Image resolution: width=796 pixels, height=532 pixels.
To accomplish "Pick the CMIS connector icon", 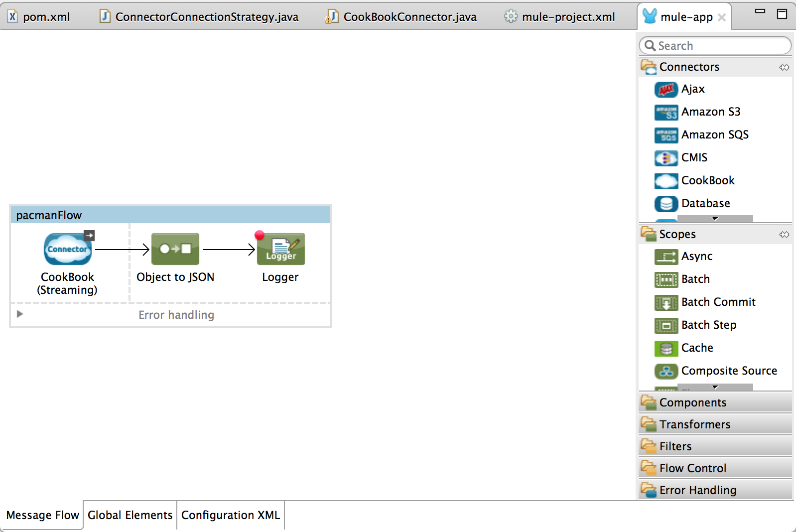I will pyautogui.click(x=666, y=158).
